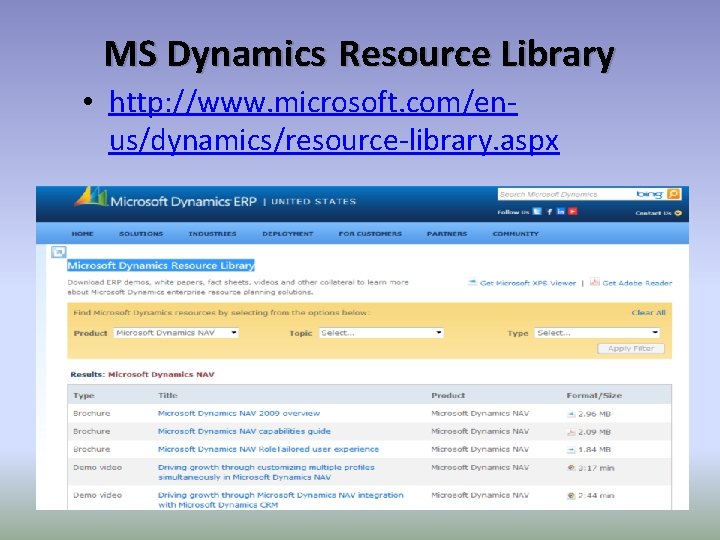Click the Type column header
Viewport: 720px width, 540px height.
(x=84, y=395)
